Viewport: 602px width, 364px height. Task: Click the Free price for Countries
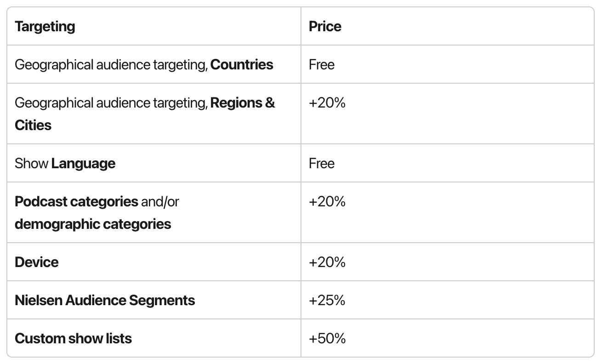point(322,64)
